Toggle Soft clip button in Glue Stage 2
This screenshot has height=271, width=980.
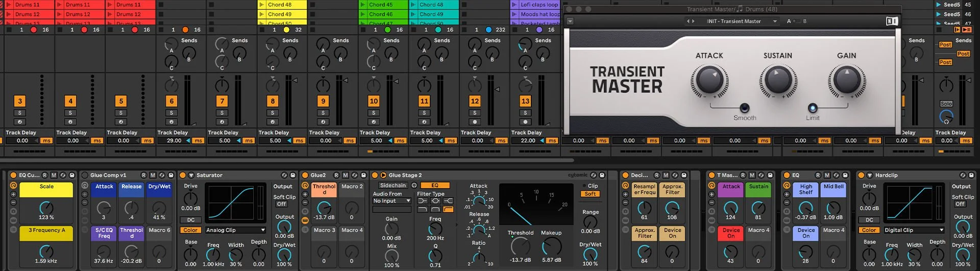click(590, 194)
